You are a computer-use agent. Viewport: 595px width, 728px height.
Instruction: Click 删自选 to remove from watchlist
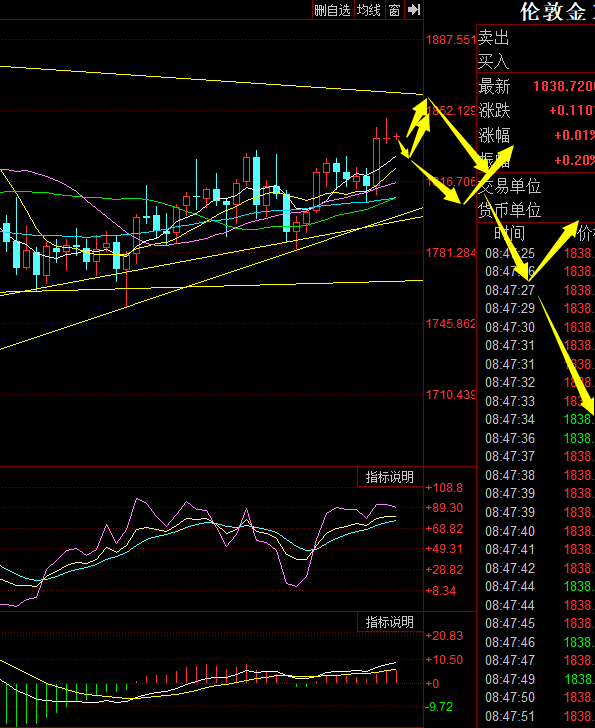point(333,10)
